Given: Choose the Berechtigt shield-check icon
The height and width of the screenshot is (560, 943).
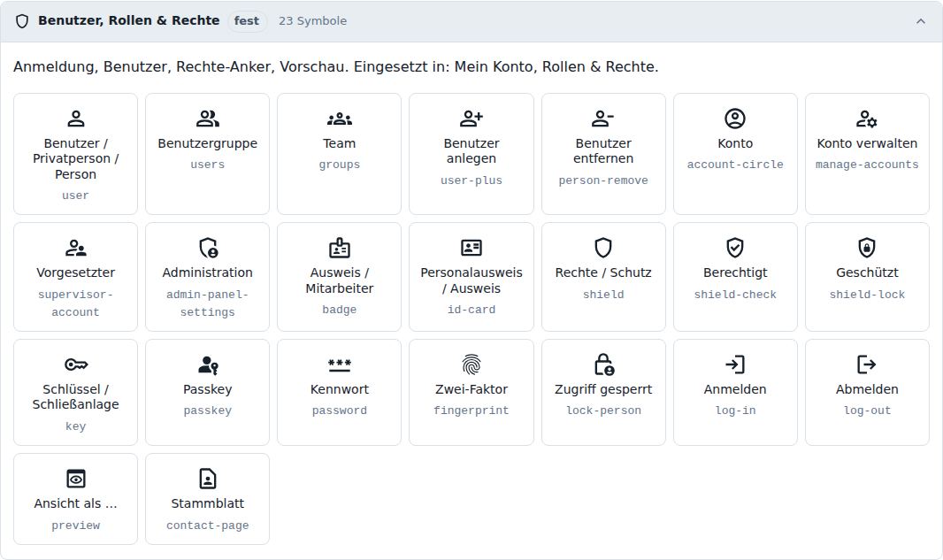Looking at the screenshot, I should point(735,248).
